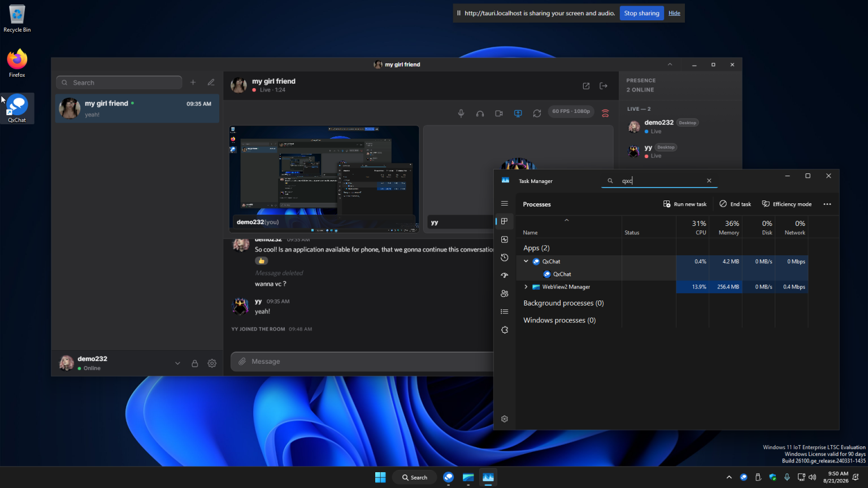Viewport: 868px width, 488px height.
Task: Open Startup apps page in Task Manager sidebar
Action: (x=505, y=276)
